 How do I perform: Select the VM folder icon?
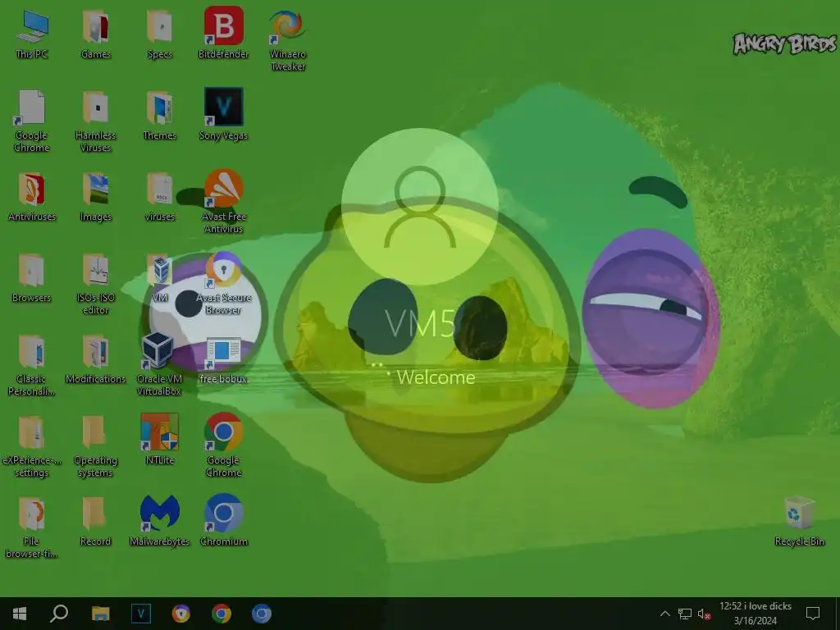tap(160, 277)
